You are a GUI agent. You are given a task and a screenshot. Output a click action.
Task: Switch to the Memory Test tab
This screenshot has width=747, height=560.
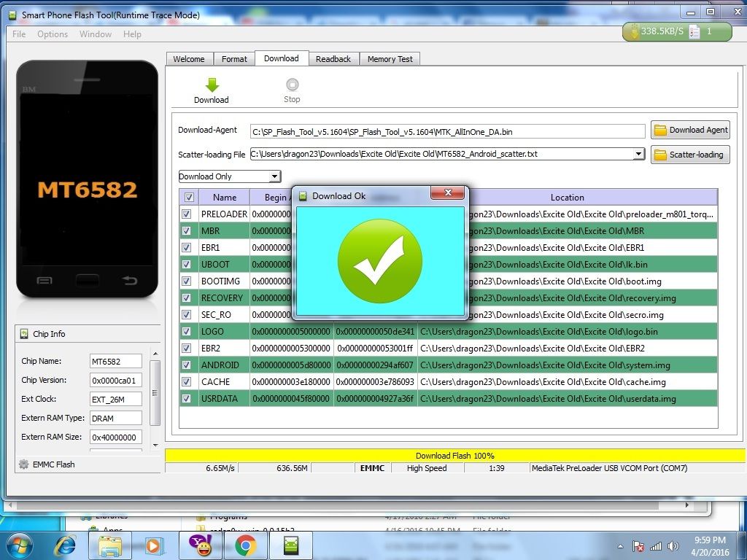coord(390,59)
